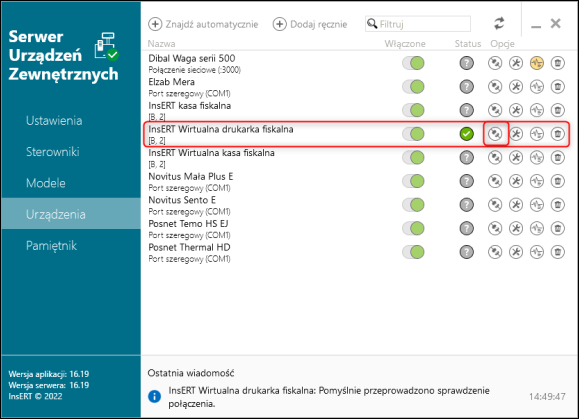Screen dimensions: 579x419
Task: Check connection of InsERT Wirtualna drukarka fiskalna
Action: [495, 134]
